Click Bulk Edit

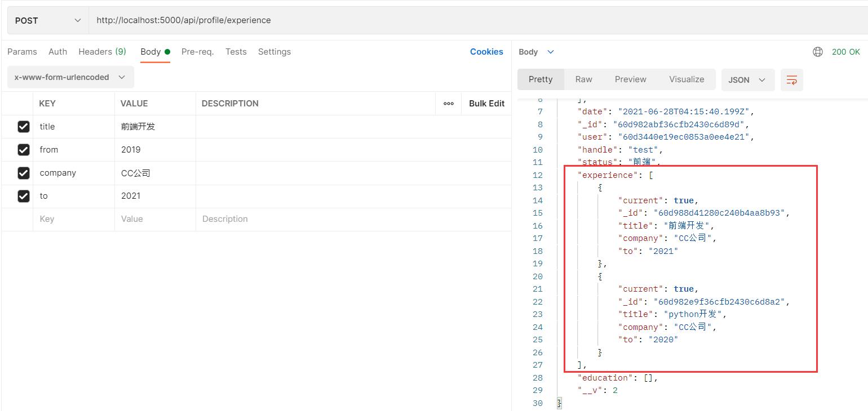486,104
